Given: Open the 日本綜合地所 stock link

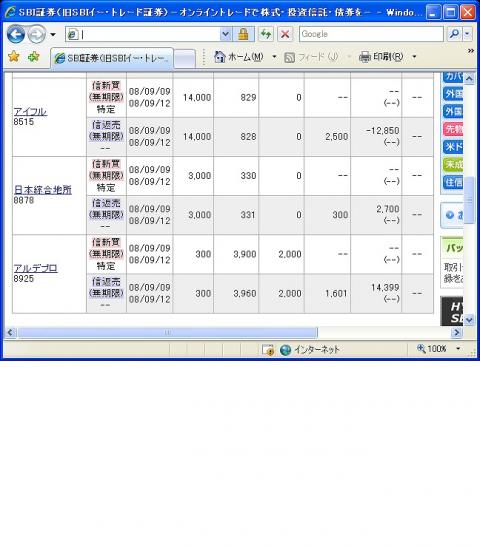Looking at the screenshot, I should (43, 190).
